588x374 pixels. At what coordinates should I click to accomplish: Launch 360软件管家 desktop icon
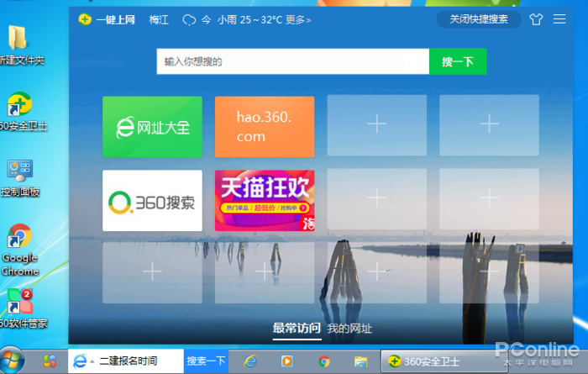click(x=19, y=303)
